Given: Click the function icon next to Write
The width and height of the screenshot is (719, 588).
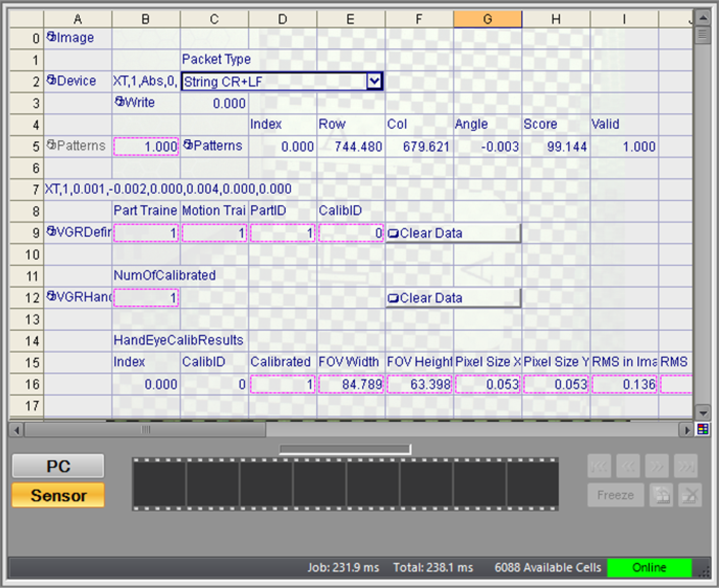Looking at the screenshot, I should (119, 101).
